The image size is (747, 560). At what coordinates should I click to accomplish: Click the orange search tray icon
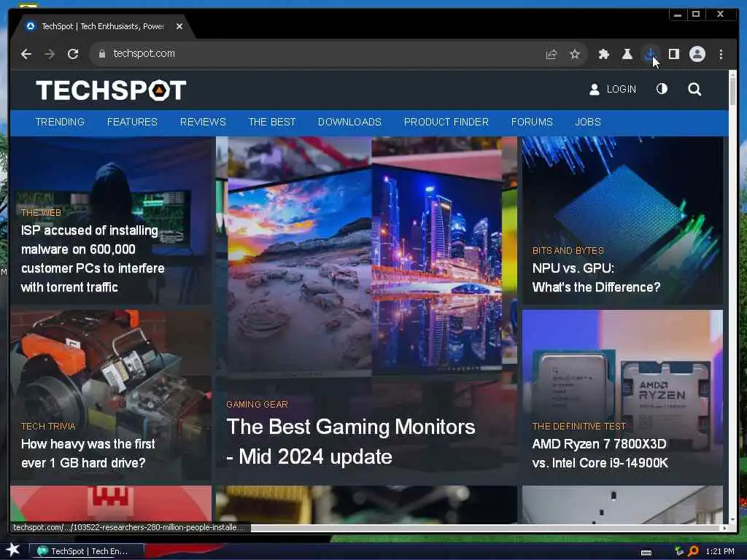click(x=693, y=551)
